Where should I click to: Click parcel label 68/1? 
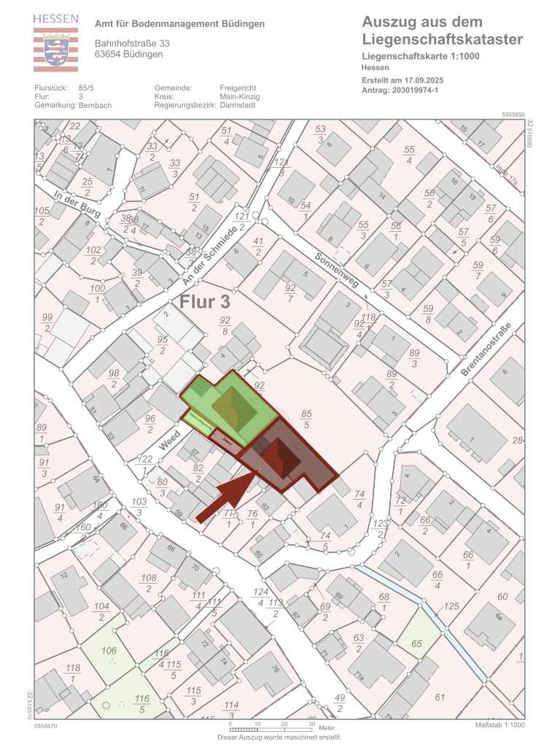[x=384, y=602]
